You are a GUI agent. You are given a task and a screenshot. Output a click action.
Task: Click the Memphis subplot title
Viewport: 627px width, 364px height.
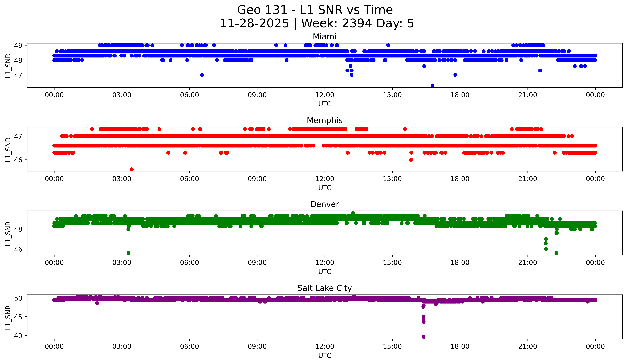pos(324,120)
